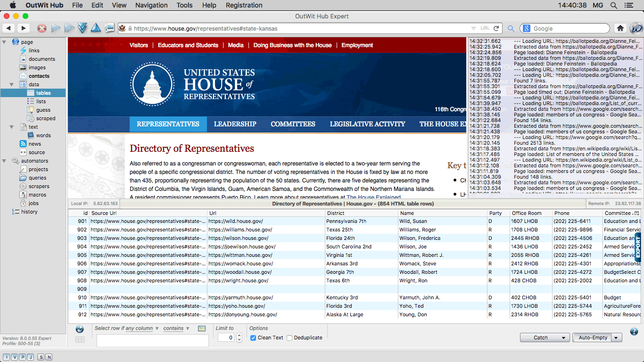
Task: Collapse the data tree node
Action: (12, 84)
